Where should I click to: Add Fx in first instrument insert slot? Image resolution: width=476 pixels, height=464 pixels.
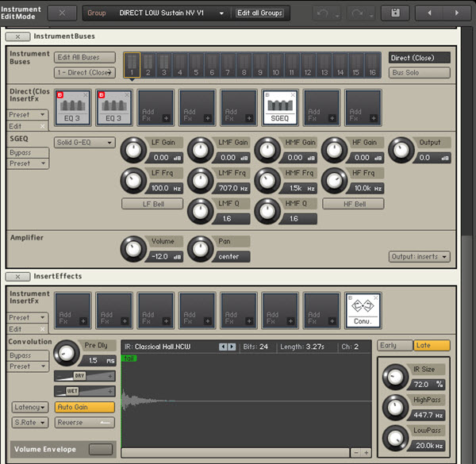click(72, 311)
